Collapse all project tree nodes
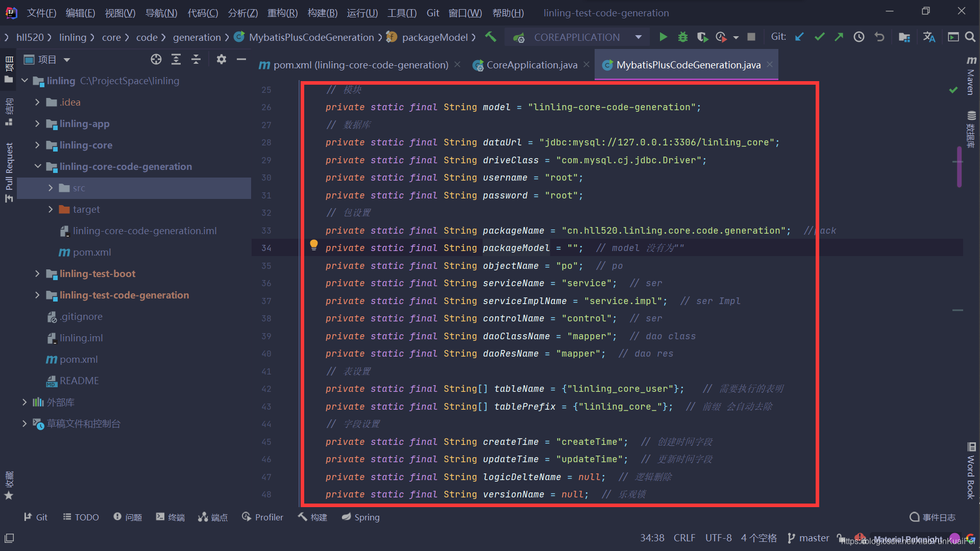Screen dimensions: 980x551 click(196, 60)
